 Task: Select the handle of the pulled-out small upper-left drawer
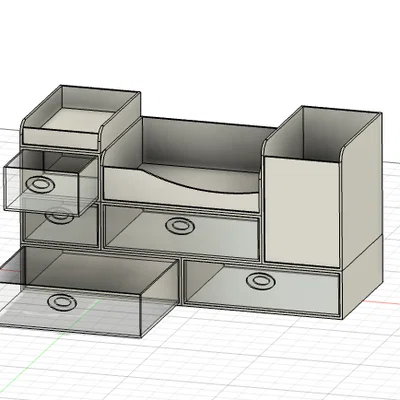coord(40,184)
